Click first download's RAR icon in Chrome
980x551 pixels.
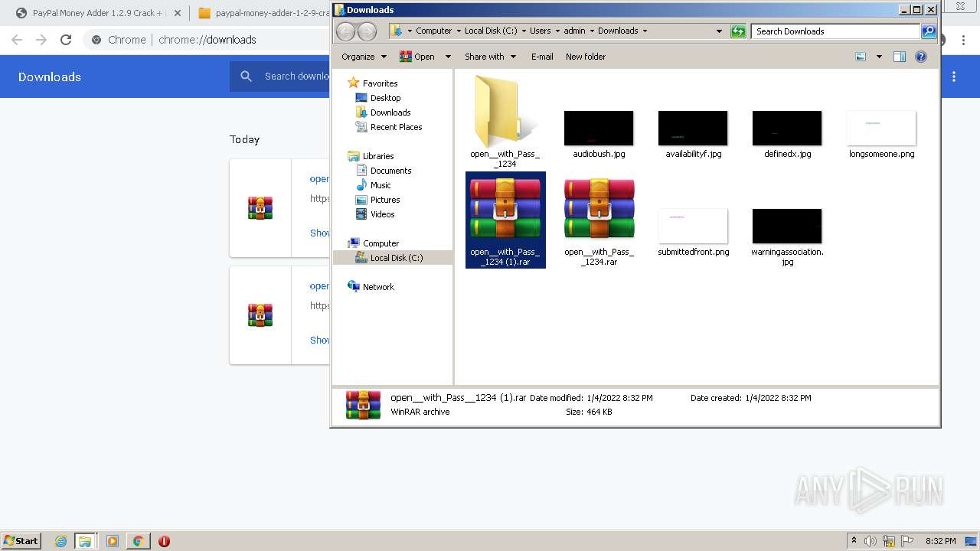tap(260, 208)
